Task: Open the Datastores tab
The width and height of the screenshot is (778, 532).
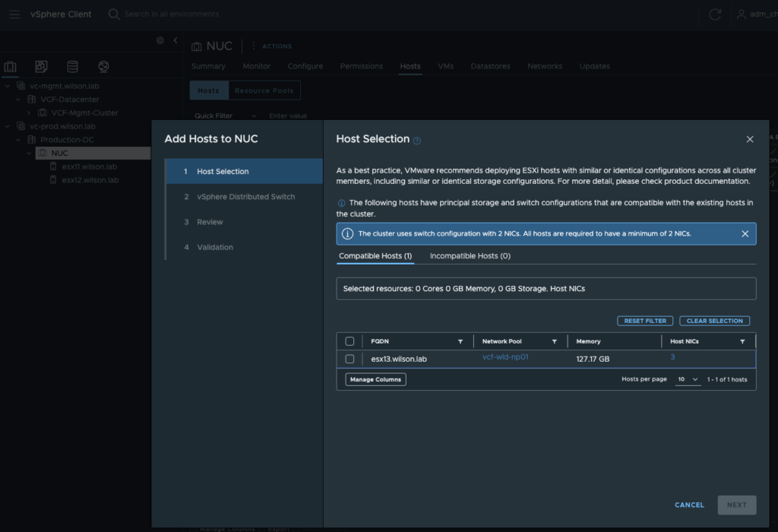Action: [490, 66]
